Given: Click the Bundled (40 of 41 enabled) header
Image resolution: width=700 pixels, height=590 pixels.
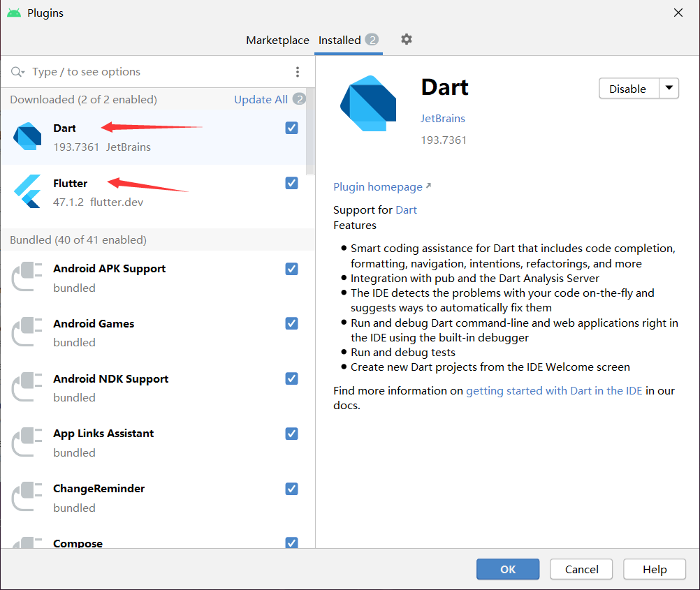Looking at the screenshot, I should tap(78, 239).
